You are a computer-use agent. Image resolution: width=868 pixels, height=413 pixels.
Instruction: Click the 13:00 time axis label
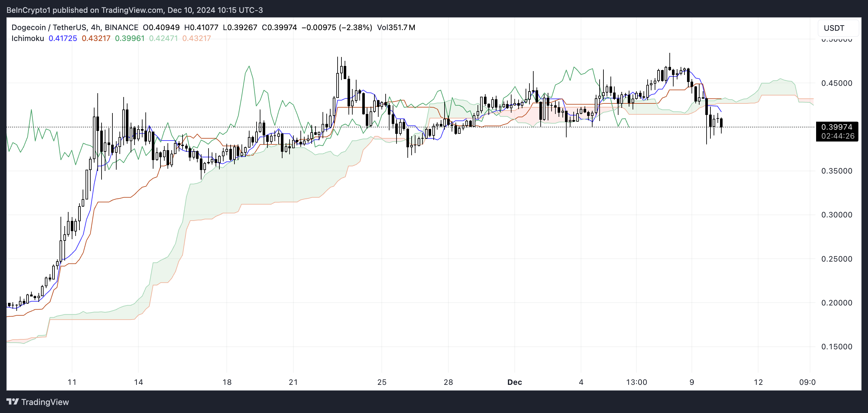(x=636, y=382)
